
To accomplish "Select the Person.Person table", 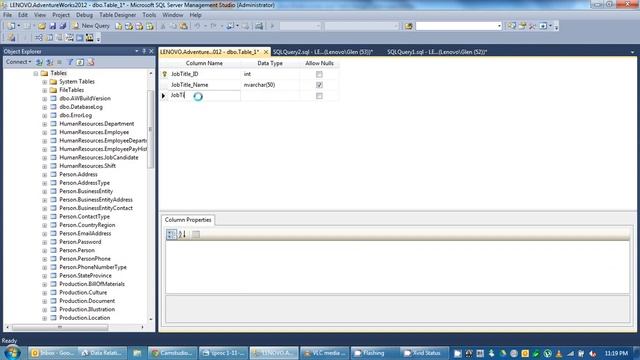I will pos(77,250).
